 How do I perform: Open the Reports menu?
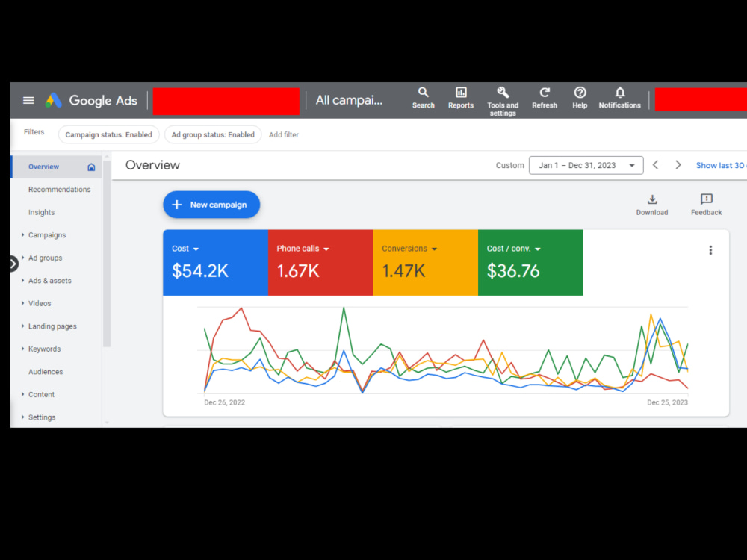point(461,98)
